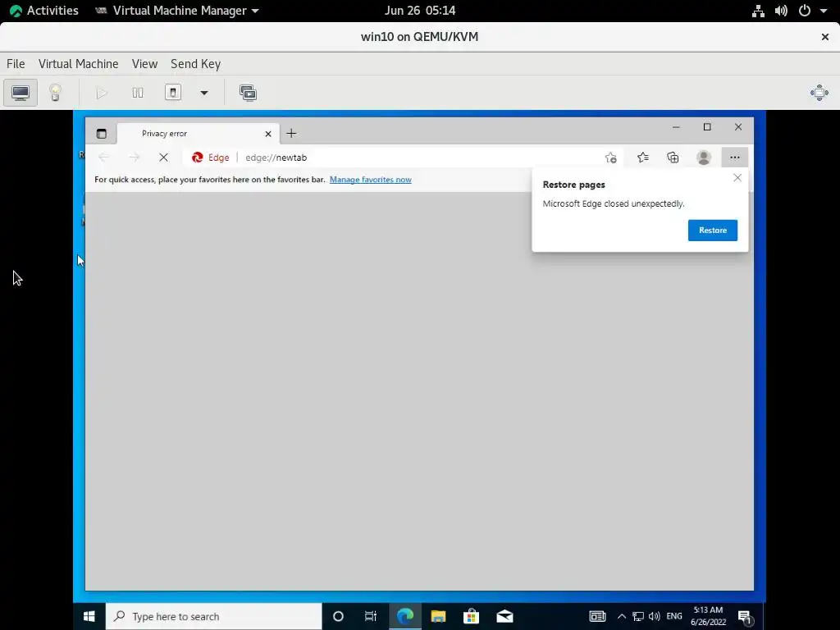Image resolution: width=840 pixels, height=630 pixels.
Task: Maximize the Edge window
Action: point(707,127)
